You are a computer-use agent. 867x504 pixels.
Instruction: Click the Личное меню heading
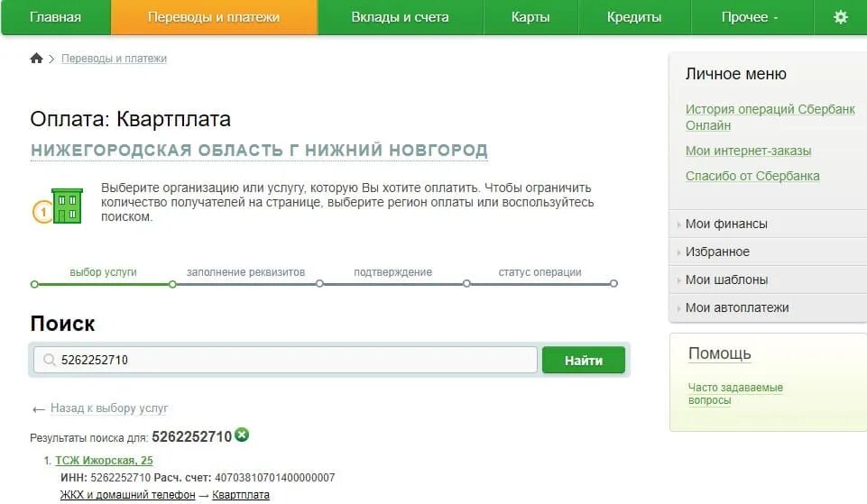[735, 74]
